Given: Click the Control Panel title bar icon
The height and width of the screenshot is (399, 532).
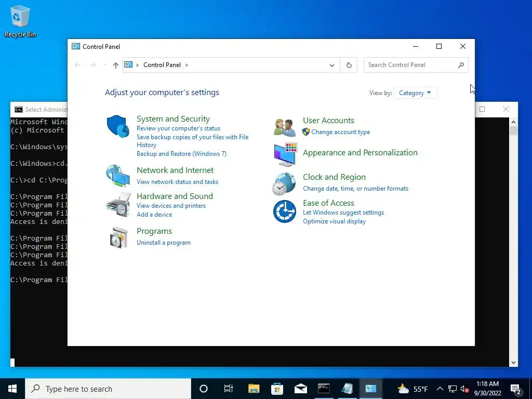Looking at the screenshot, I should pyautogui.click(x=76, y=46).
